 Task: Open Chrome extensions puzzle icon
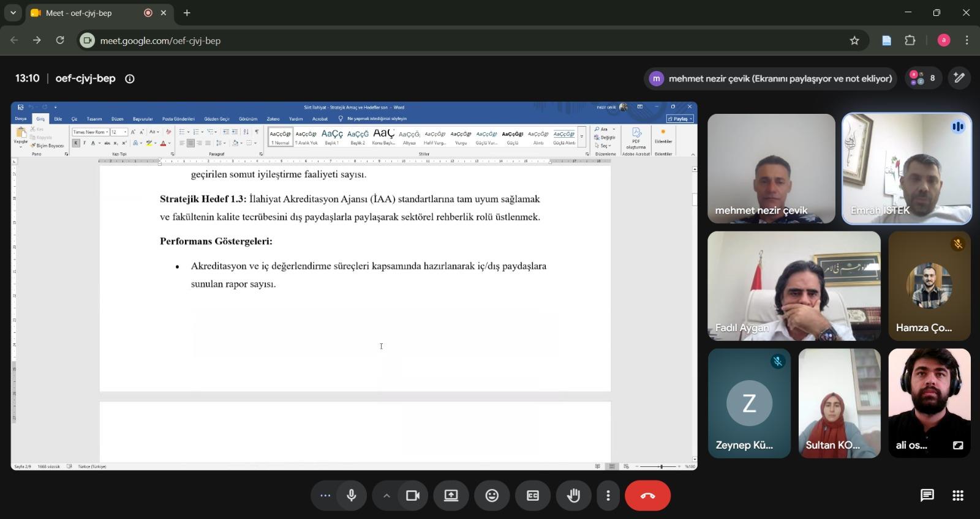click(910, 40)
